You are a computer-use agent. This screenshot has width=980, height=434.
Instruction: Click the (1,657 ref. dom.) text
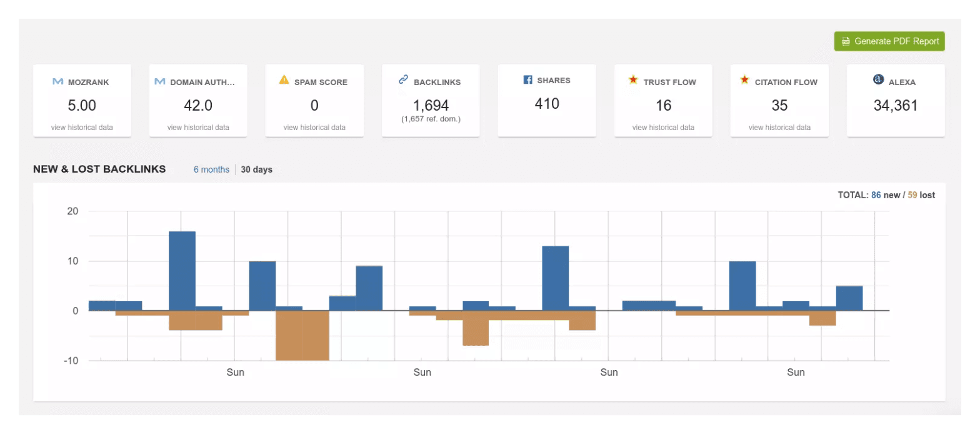coord(431,119)
